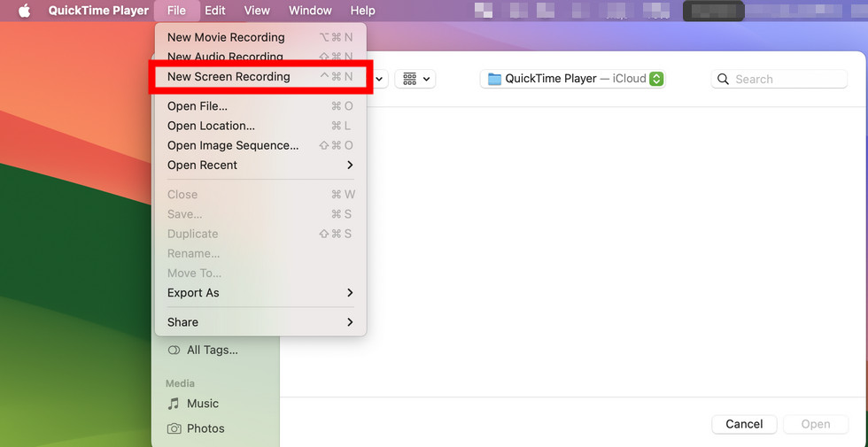This screenshot has height=447, width=868.
Task: Choose Open File... from the File menu
Action: [260, 106]
